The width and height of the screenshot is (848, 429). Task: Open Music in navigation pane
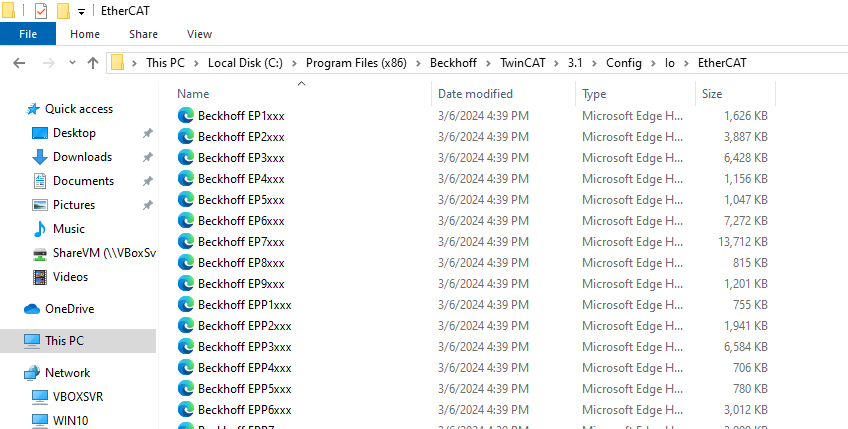(x=69, y=229)
